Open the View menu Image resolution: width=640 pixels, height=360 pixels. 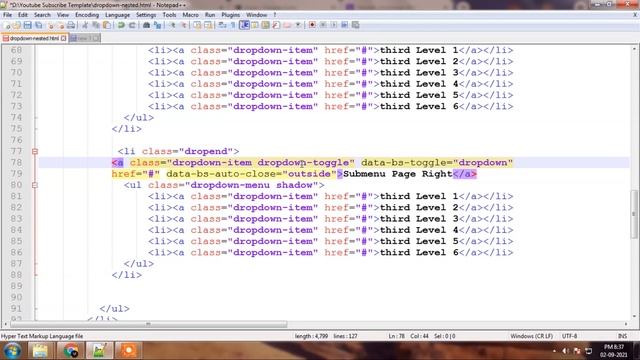click(63, 15)
